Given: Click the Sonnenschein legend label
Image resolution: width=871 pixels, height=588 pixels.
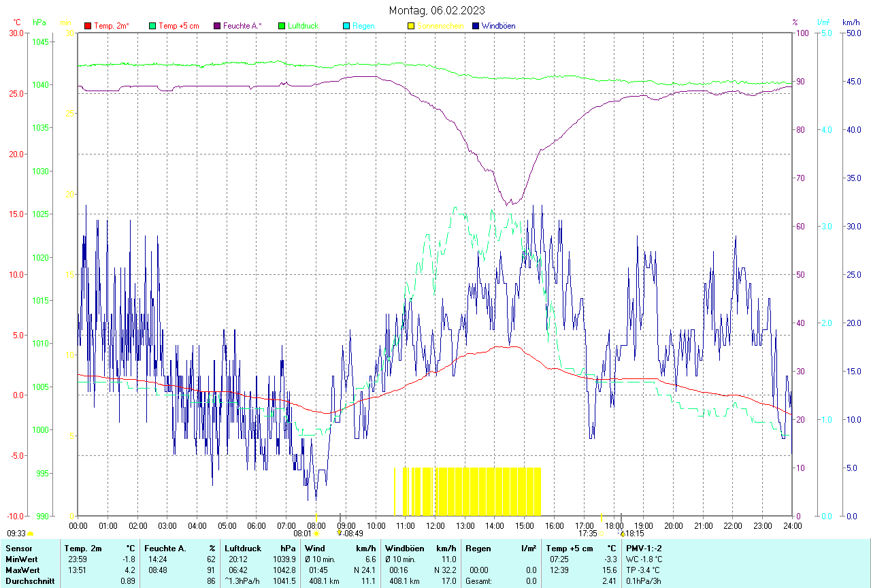Looking at the screenshot, I should point(440,26).
